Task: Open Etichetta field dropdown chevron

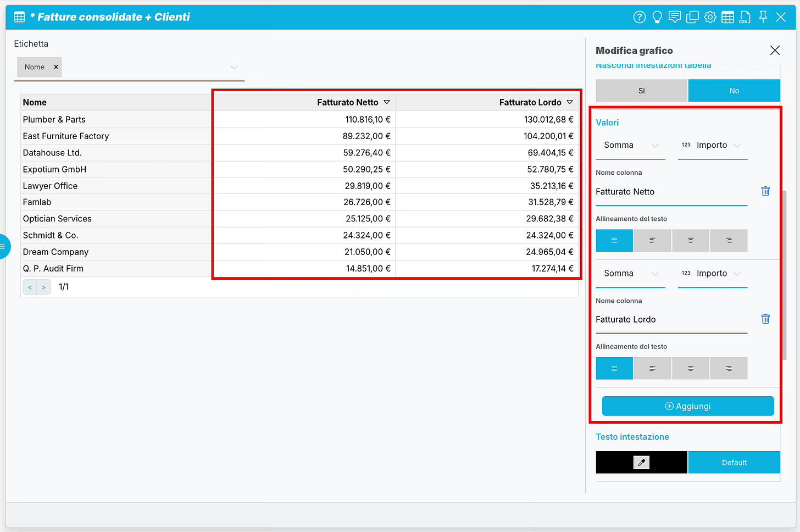Action: pos(234,67)
